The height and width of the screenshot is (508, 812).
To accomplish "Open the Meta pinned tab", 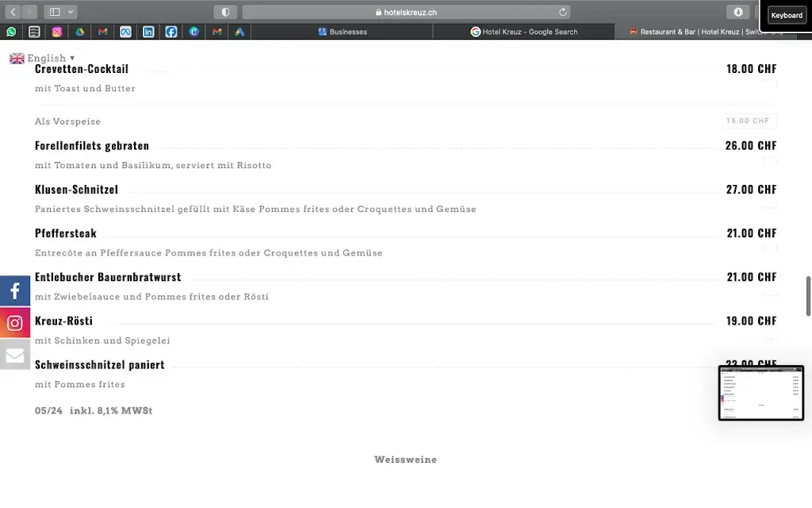I will click(x=125, y=32).
